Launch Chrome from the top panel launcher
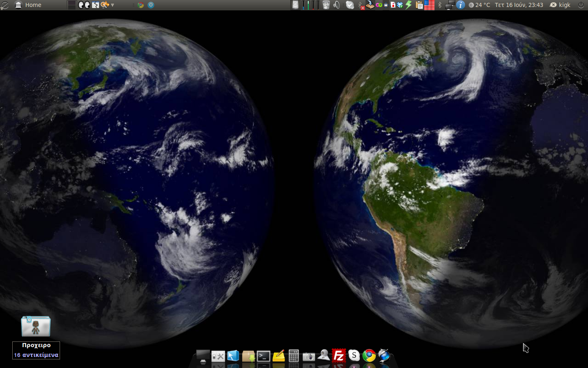 pyautogui.click(x=141, y=5)
